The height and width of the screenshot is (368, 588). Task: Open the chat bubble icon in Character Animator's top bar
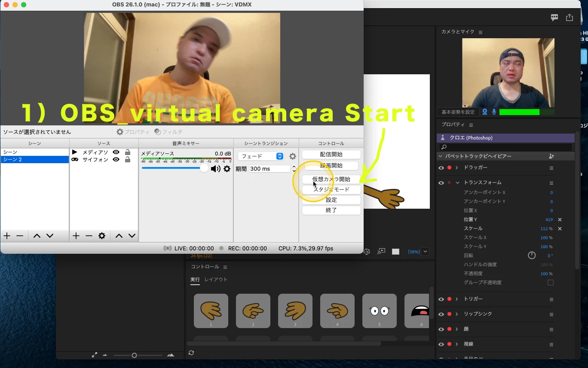tap(554, 18)
